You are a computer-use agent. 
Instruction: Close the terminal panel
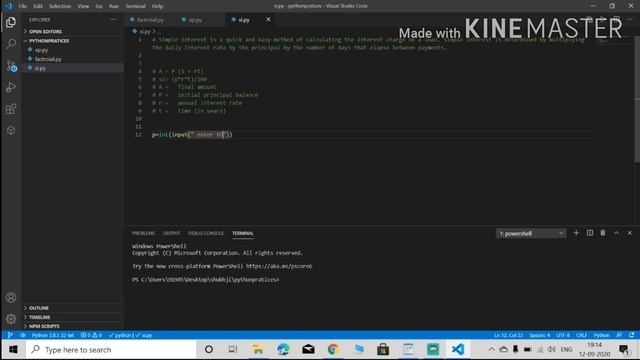click(629, 233)
